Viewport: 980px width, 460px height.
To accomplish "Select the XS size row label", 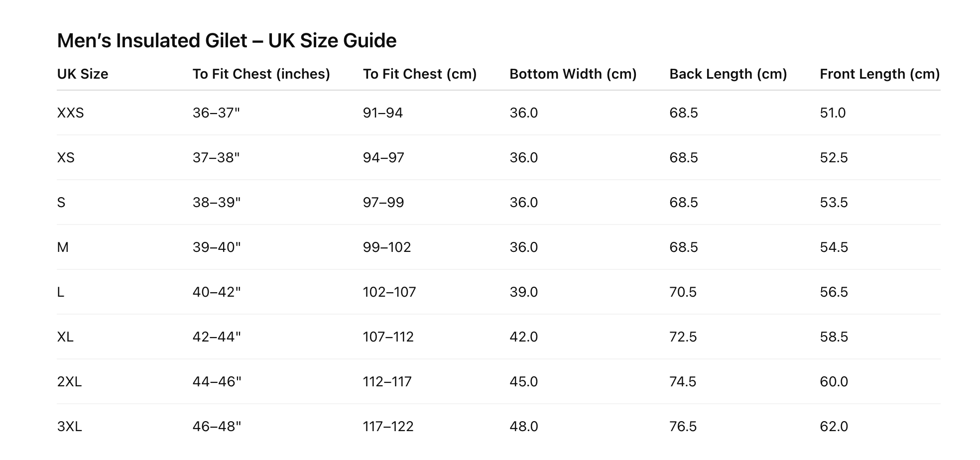I will (66, 158).
